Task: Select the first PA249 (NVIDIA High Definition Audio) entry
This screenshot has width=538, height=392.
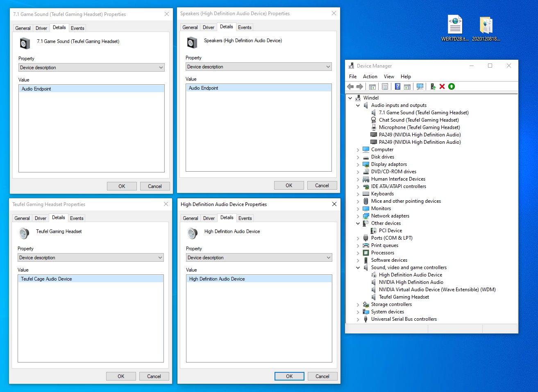Action: tap(420, 135)
